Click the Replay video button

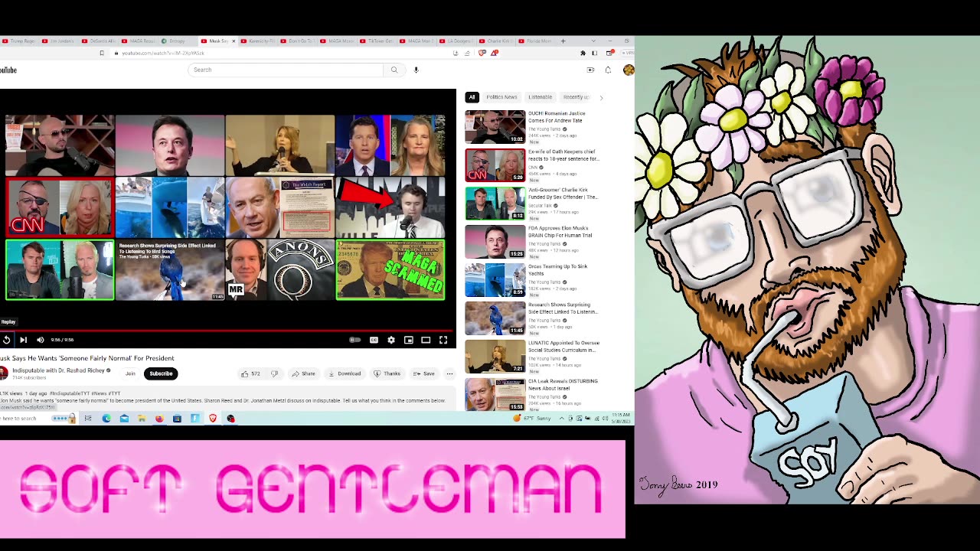click(x=6, y=340)
